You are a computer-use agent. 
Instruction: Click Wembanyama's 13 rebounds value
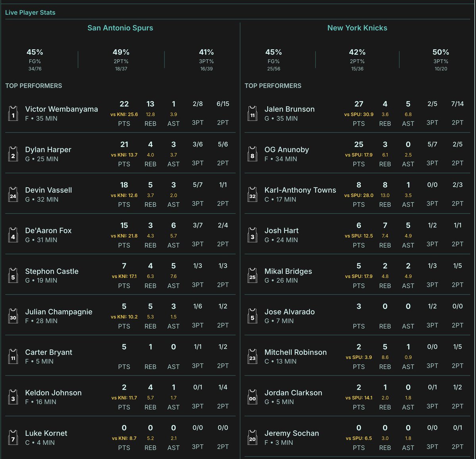click(x=150, y=104)
